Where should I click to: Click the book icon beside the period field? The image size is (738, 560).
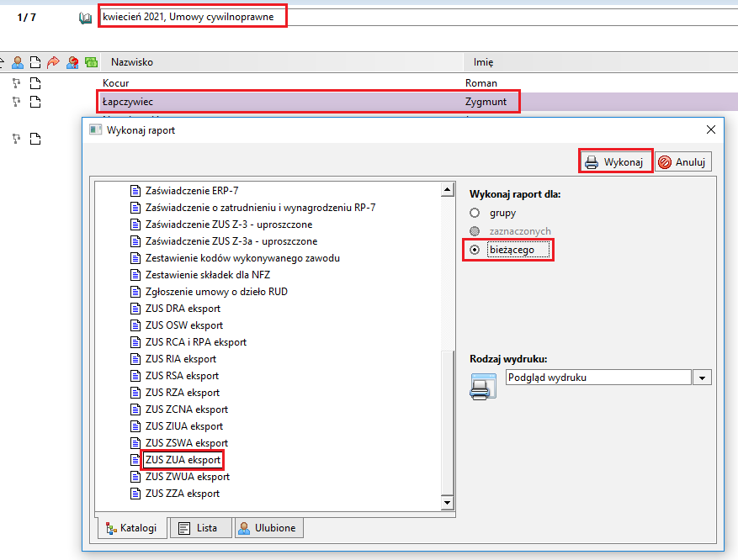tap(85, 18)
